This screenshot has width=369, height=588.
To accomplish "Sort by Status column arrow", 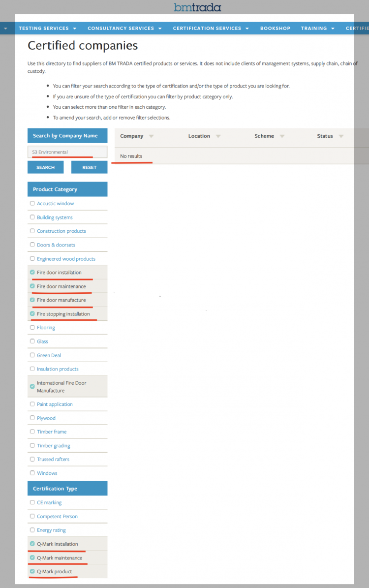I will pyautogui.click(x=341, y=136).
